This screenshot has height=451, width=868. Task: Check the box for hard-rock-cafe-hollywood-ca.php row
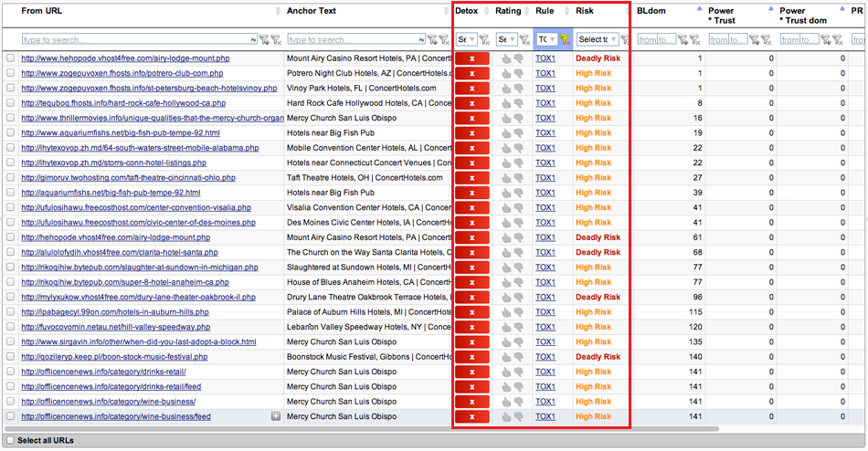pos(11,103)
